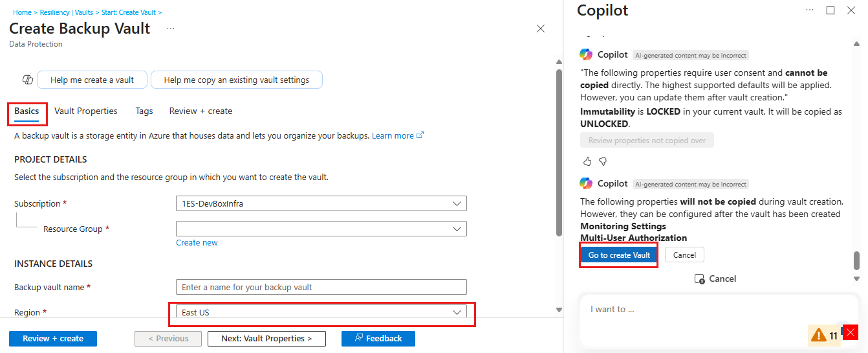Click the Create new resource group link
Image resolution: width=868 pixels, height=353 pixels.
[x=197, y=243]
